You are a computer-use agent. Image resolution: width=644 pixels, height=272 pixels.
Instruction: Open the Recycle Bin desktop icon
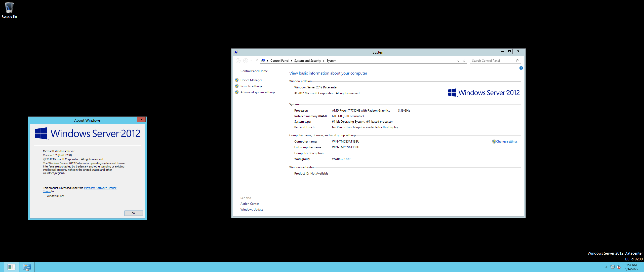(9, 10)
